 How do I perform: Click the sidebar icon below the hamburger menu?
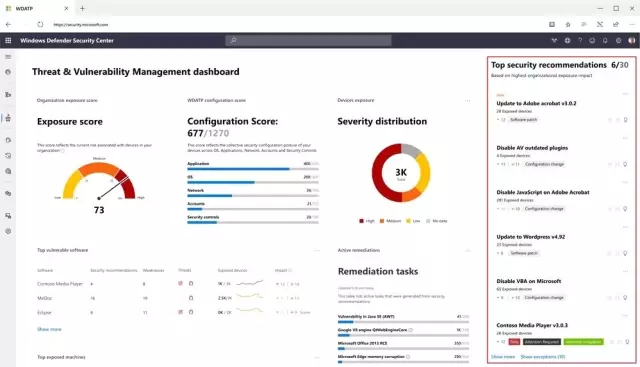click(8, 72)
